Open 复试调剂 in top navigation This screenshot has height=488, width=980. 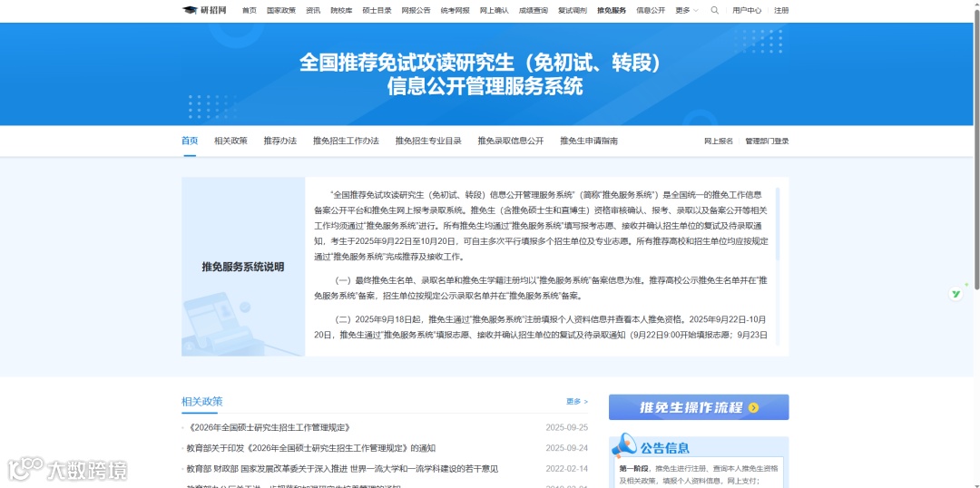pos(573,10)
